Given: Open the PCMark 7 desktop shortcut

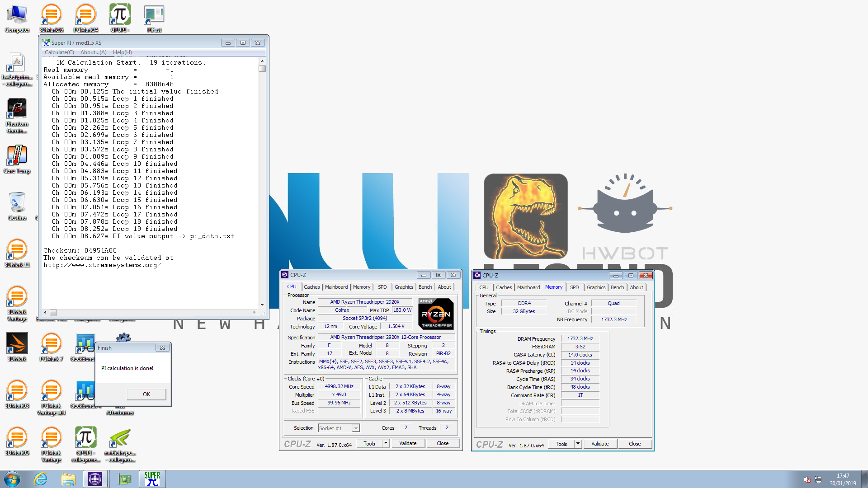Looking at the screenshot, I should point(51,347).
